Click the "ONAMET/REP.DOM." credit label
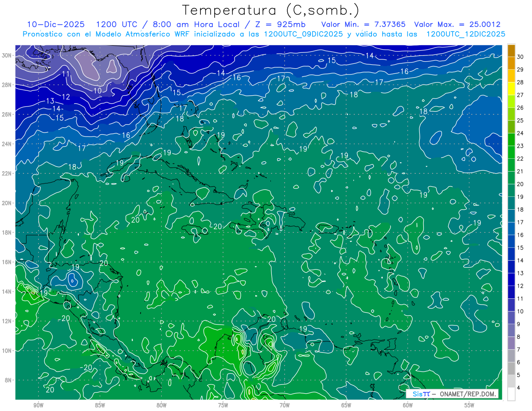This screenshot has height=411, width=532. tap(467, 394)
